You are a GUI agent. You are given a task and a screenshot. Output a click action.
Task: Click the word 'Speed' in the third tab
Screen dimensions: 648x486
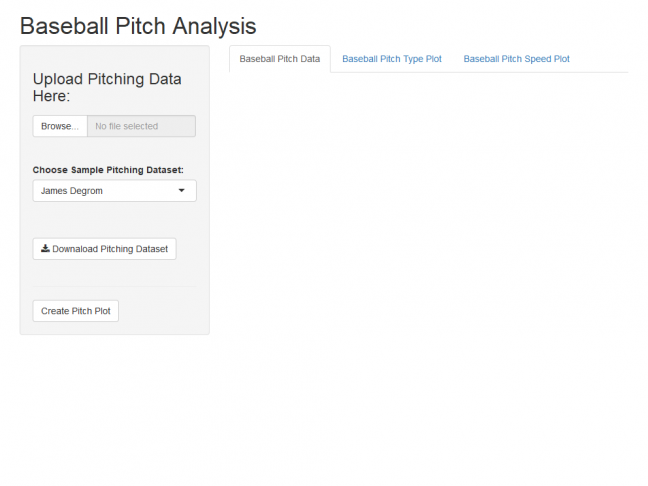pyautogui.click(x=539, y=59)
